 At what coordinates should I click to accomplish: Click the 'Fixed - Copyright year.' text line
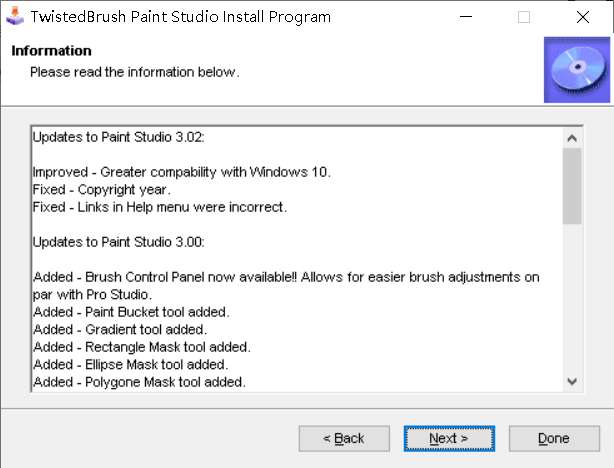click(x=101, y=190)
